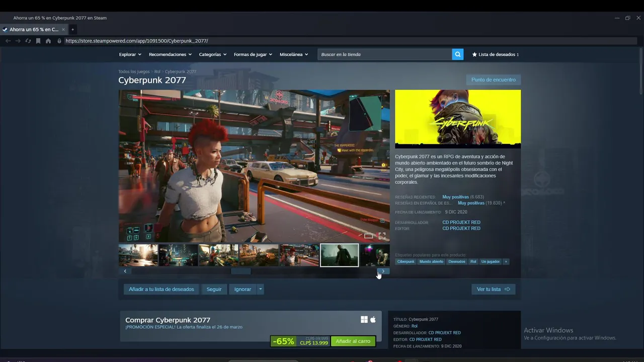644x362 pixels.
Task: Reload the page with the refresh icon
Action: 28,41
